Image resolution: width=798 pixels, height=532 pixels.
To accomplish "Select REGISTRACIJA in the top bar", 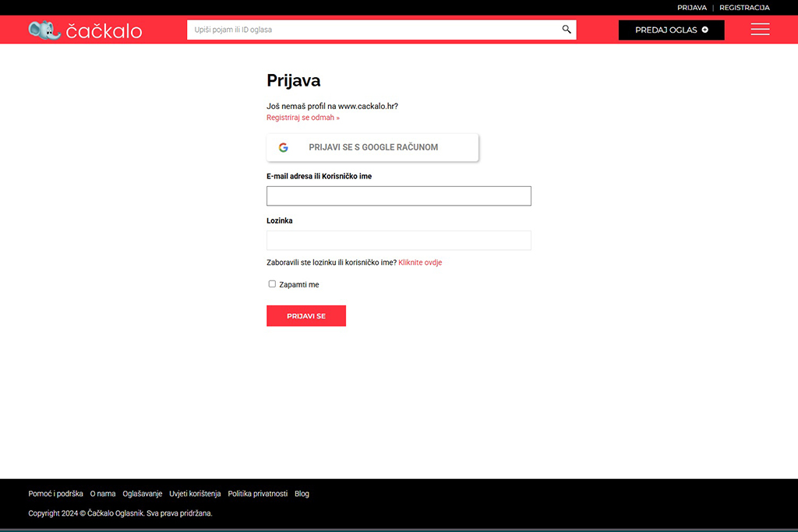I will coord(744,7).
